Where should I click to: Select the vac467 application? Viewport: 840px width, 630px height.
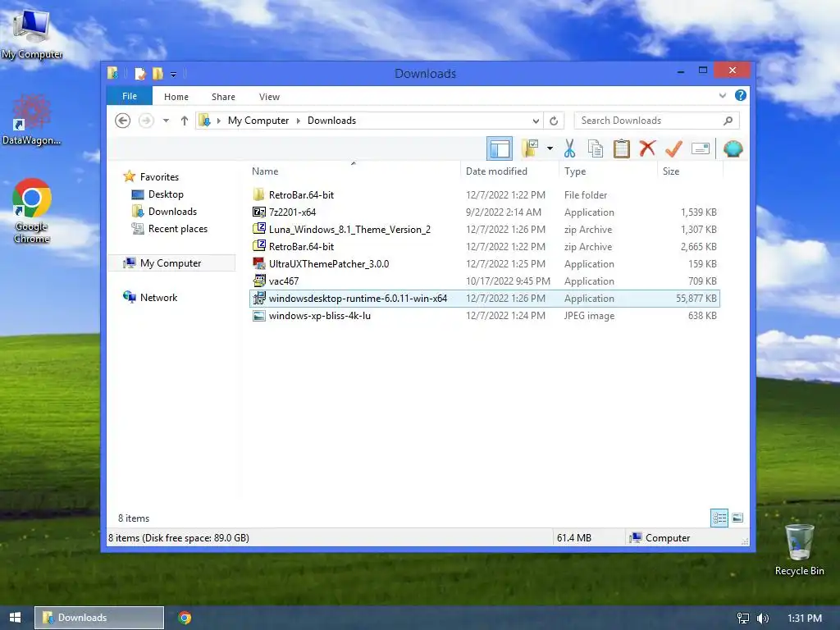coord(485,281)
